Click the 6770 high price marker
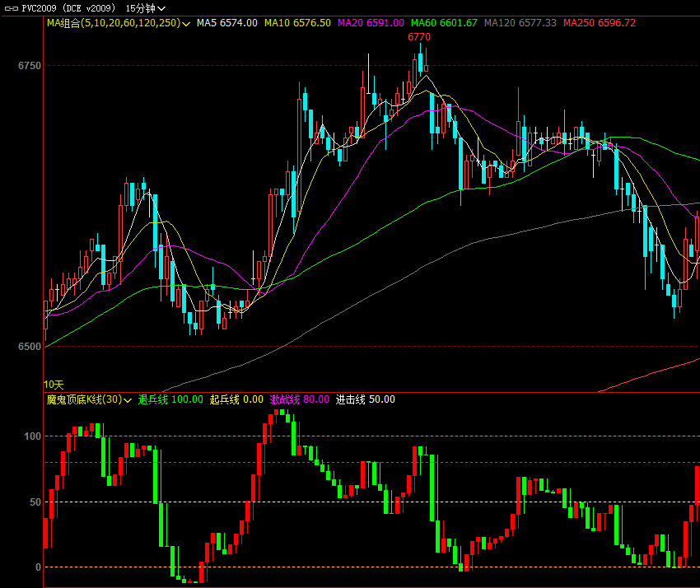This screenshot has width=700, height=588. (x=419, y=37)
